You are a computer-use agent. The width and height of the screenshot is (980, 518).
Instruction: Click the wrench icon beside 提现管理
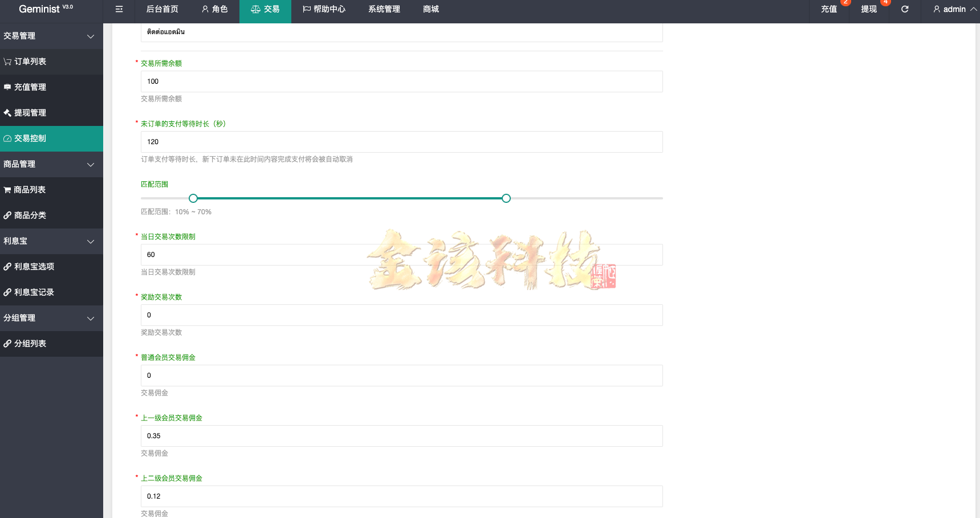(7, 112)
